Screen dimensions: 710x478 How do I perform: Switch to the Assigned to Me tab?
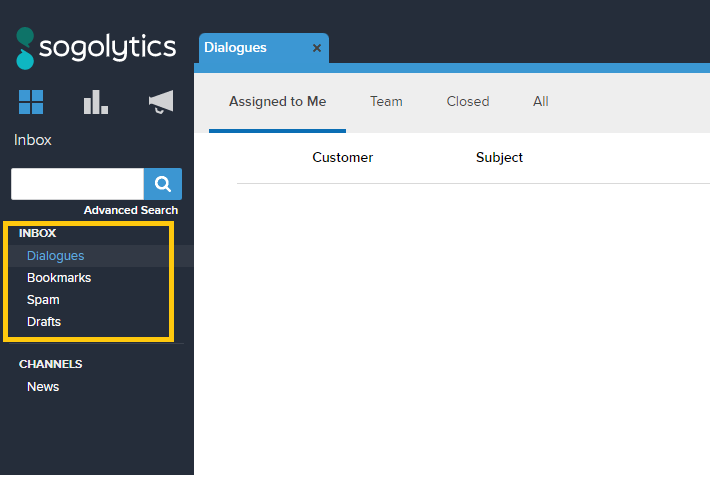click(x=277, y=101)
